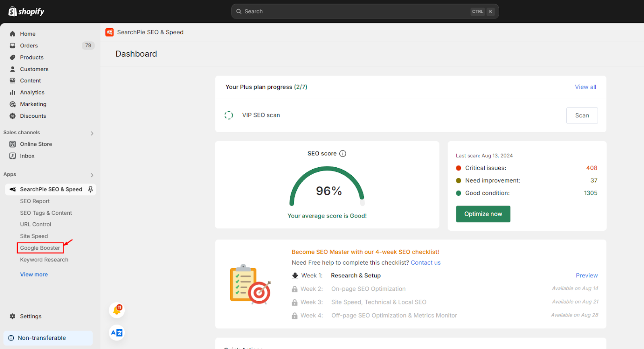
Task: Click Good condition count 1305
Action: (591, 193)
